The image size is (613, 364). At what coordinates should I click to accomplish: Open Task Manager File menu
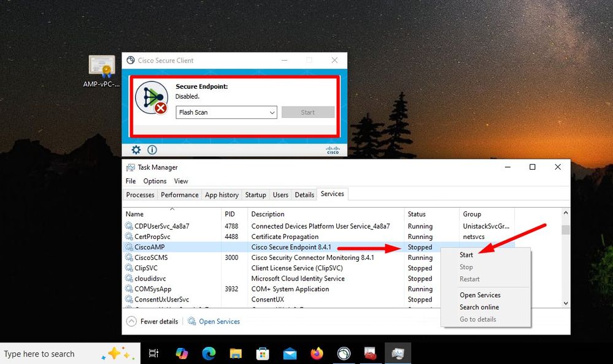[131, 181]
